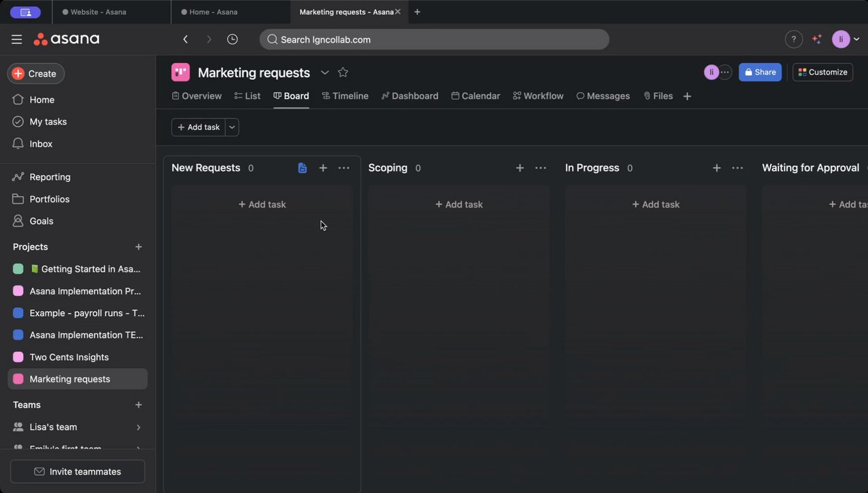This screenshot has width=868, height=493.
Task: Open the Calendar tab
Action: 476,96
